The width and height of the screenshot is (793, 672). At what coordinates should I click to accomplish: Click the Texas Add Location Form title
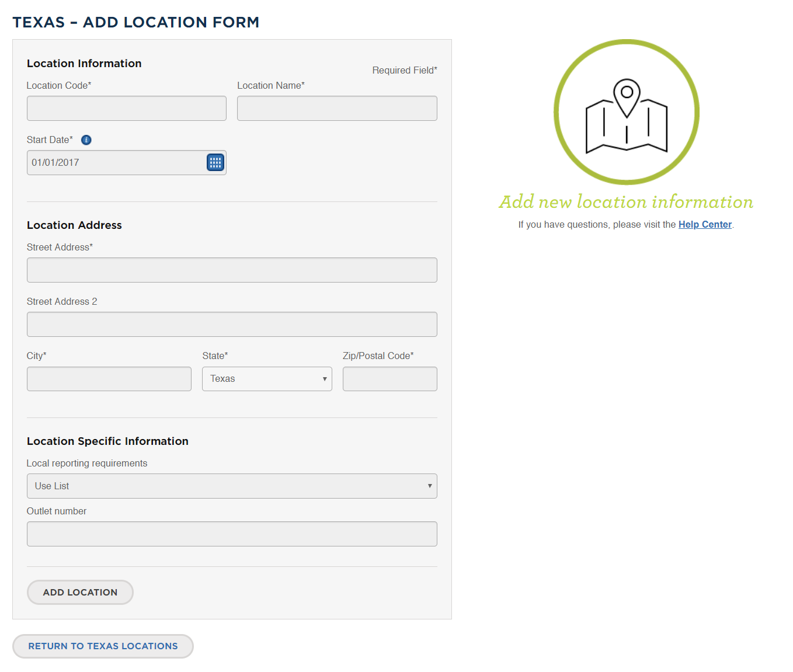(136, 22)
